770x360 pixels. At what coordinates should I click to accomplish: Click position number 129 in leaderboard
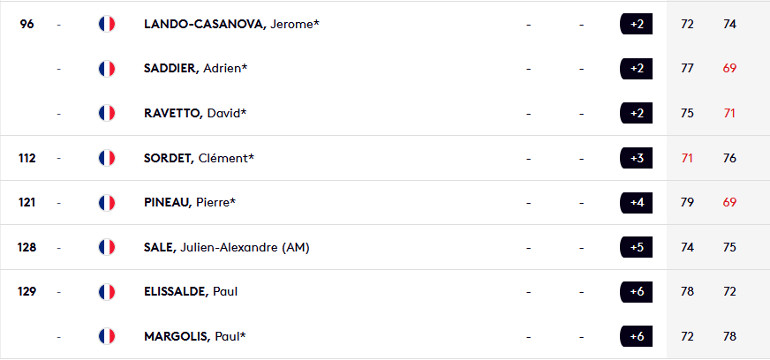point(27,292)
